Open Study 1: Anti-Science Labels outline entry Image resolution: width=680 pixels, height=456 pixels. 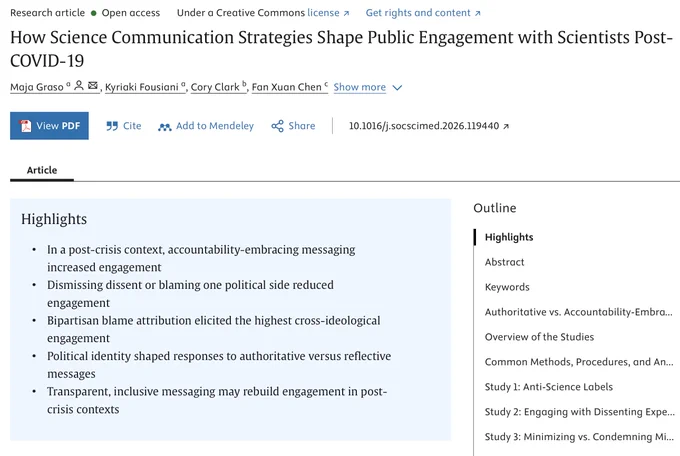click(x=549, y=387)
